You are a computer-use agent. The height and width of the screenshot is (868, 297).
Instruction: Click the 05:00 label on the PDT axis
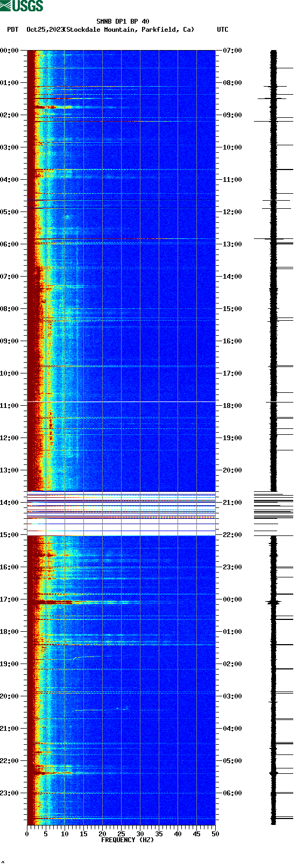click(x=10, y=212)
